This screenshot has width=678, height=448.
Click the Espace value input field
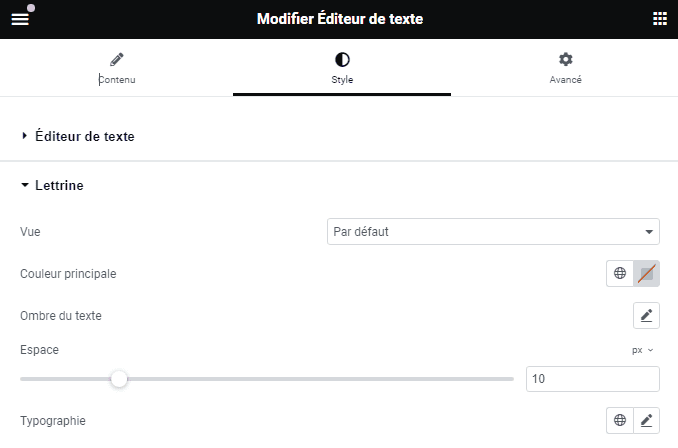tap(592, 379)
